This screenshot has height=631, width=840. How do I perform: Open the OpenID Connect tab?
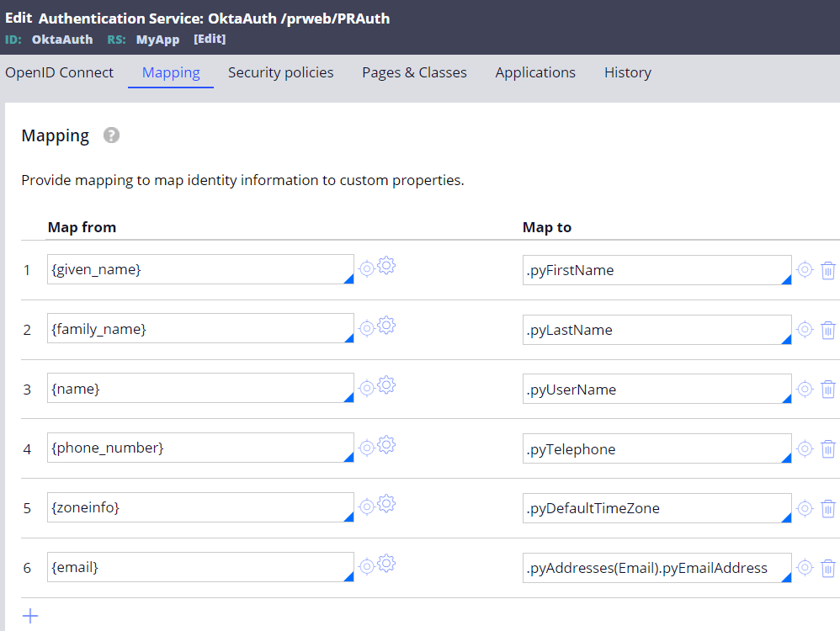click(x=59, y=72)
